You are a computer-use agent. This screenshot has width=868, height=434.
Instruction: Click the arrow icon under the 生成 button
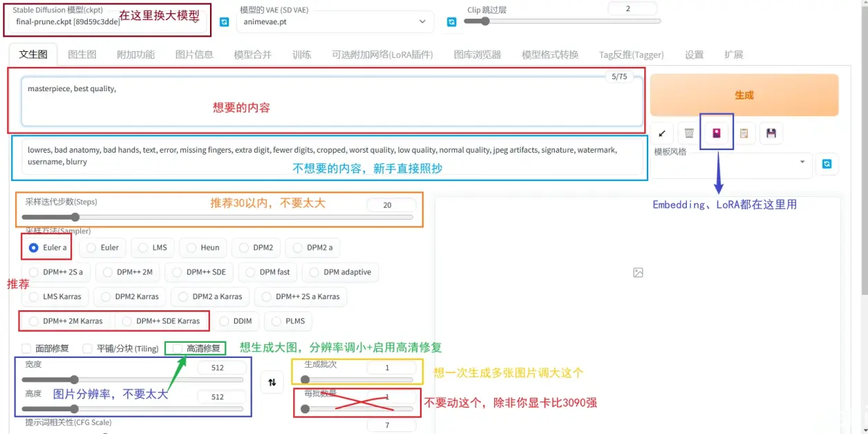point(661,133)
